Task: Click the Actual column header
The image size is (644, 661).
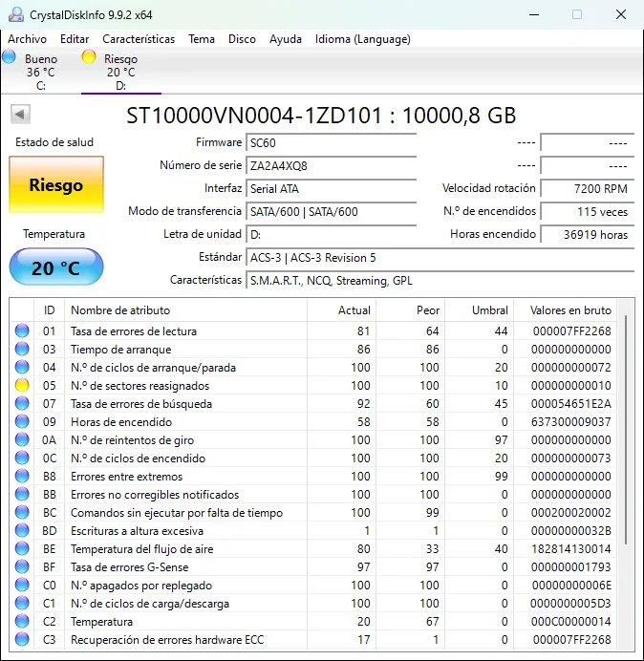Action: coord(342,310)
